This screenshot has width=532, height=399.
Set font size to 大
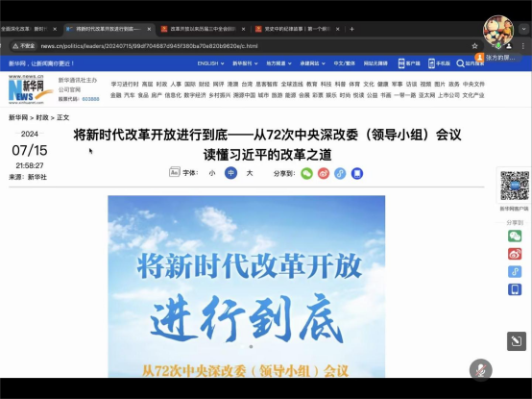click(250, 173)
